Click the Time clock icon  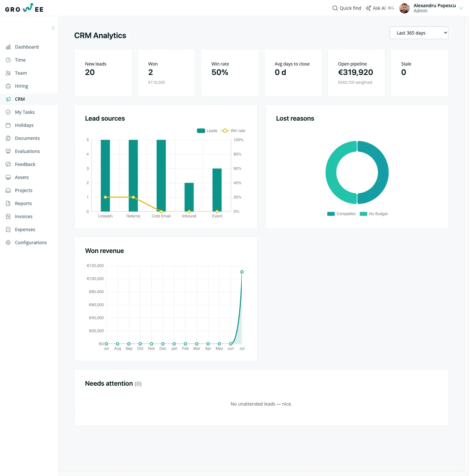click(x=8, y=60)
